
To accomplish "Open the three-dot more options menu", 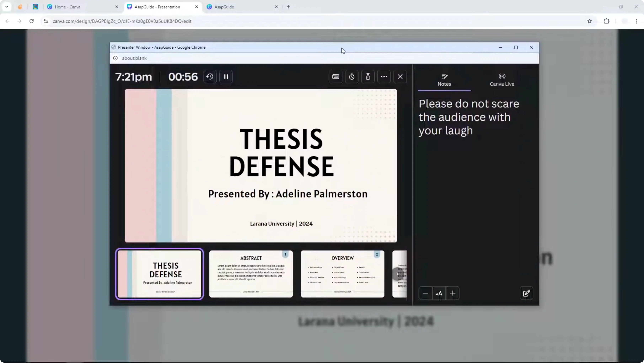I will (x=384, y=77).
